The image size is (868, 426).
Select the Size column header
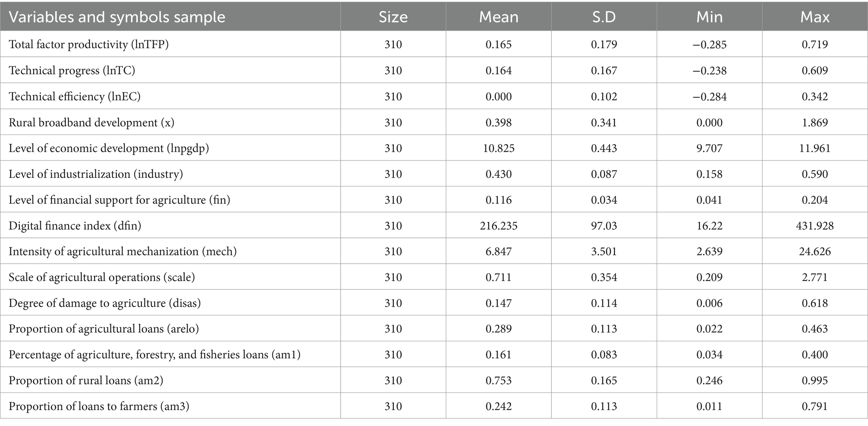[x=393, y=17]
